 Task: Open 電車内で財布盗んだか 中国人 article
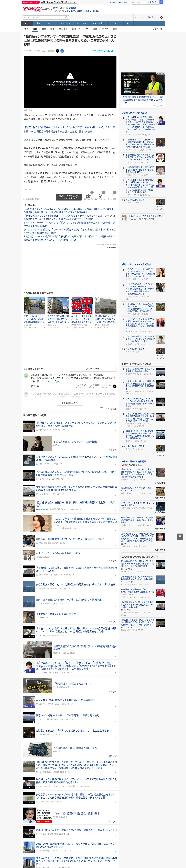[x=76, y=830]
